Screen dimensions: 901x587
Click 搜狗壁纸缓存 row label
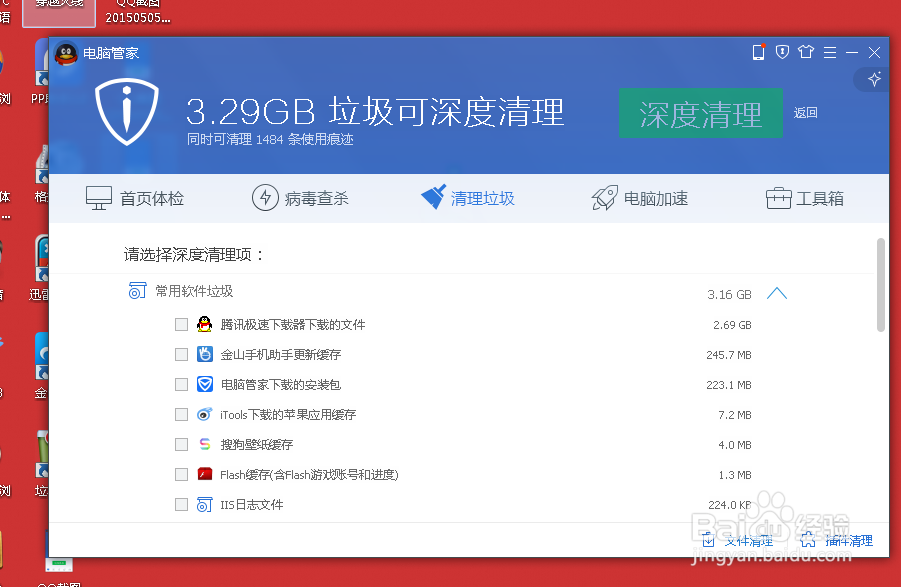coord(257,445)
